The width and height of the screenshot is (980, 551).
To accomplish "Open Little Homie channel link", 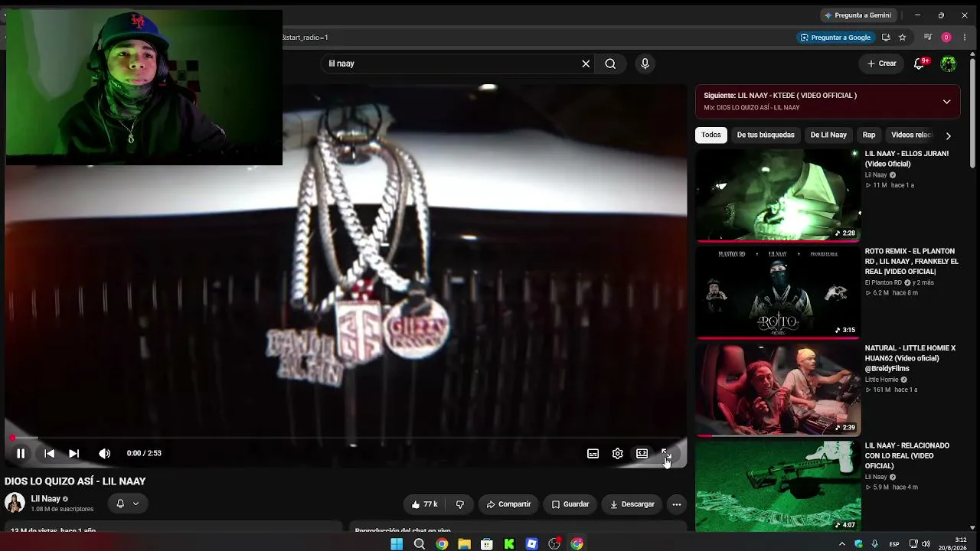I will (x=881, y=380).
